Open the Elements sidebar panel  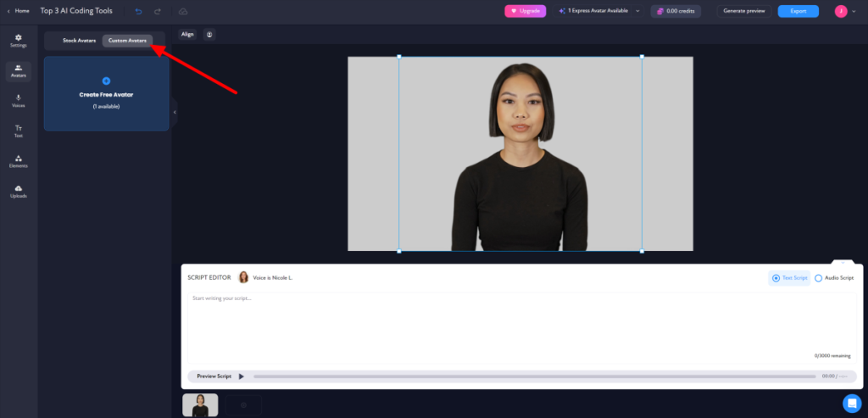click(x=19, y=162)
